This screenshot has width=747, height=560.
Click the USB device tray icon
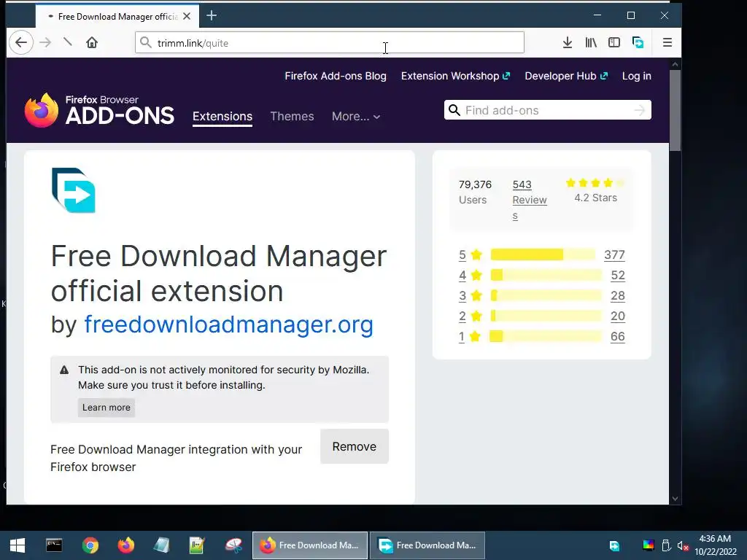pos(666,545)
